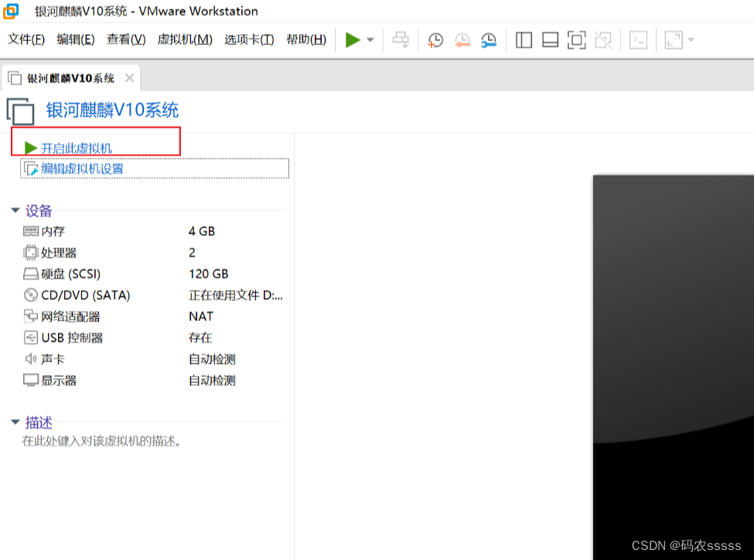Click the description field 在此处键入对该虚拟机的描述
This screenshot has width=754, height=560.
click(x=101, y=441)
